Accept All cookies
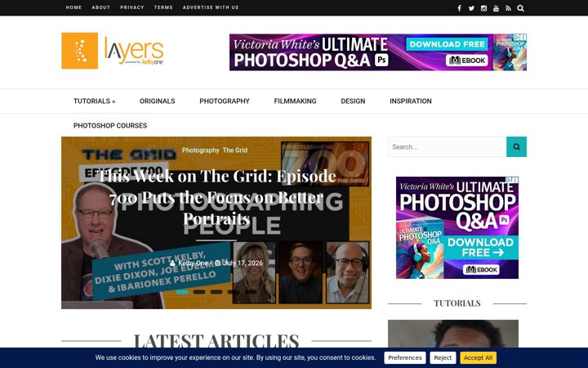 [x=478, y=358]
